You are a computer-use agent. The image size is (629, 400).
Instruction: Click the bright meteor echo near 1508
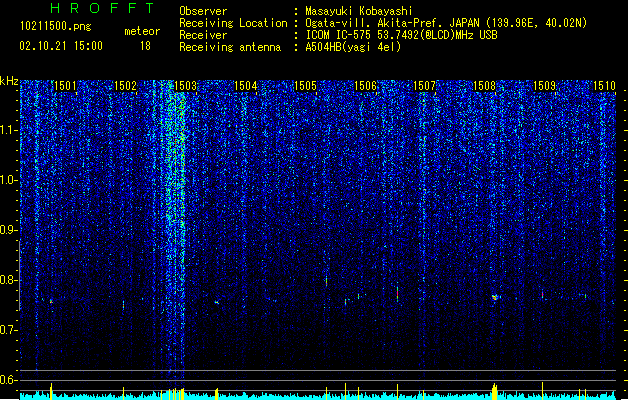[495, 297]
